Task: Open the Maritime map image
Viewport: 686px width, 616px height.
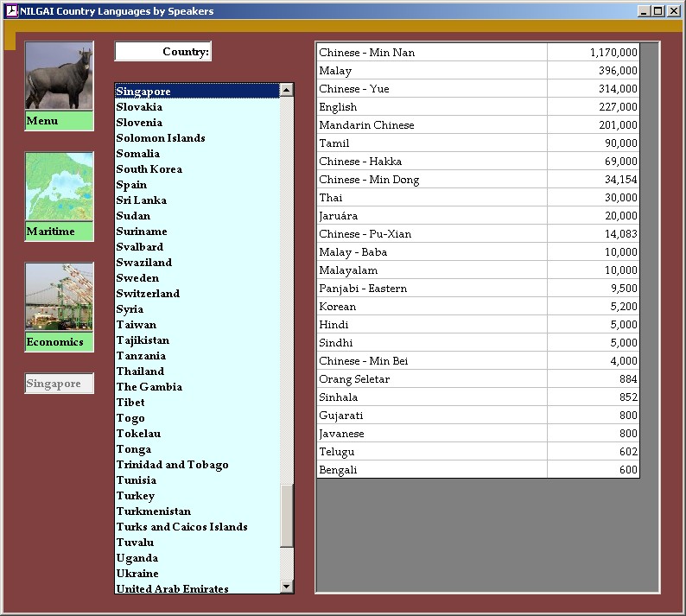Action: 59,187
